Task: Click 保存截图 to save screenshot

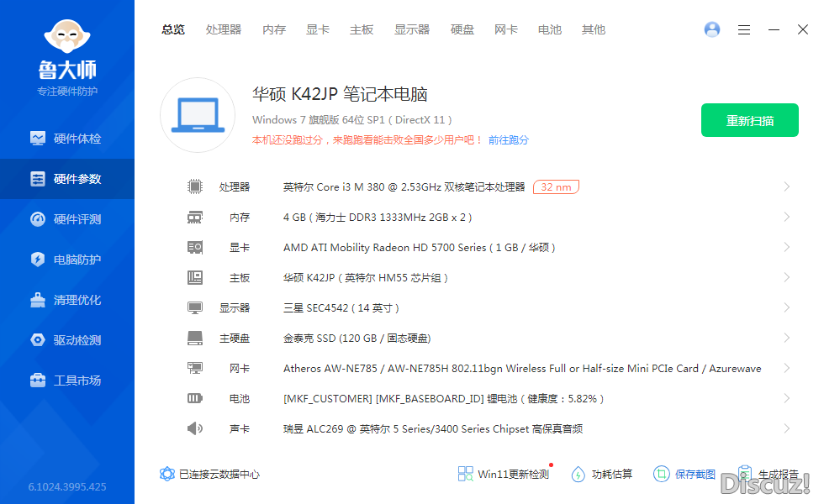Action: 684,474
